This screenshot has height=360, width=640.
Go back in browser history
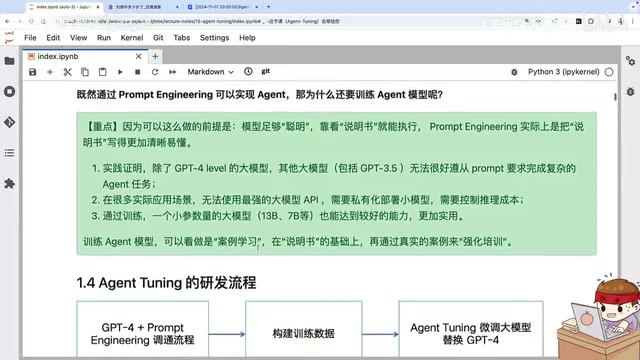click(x=7, y=21)
